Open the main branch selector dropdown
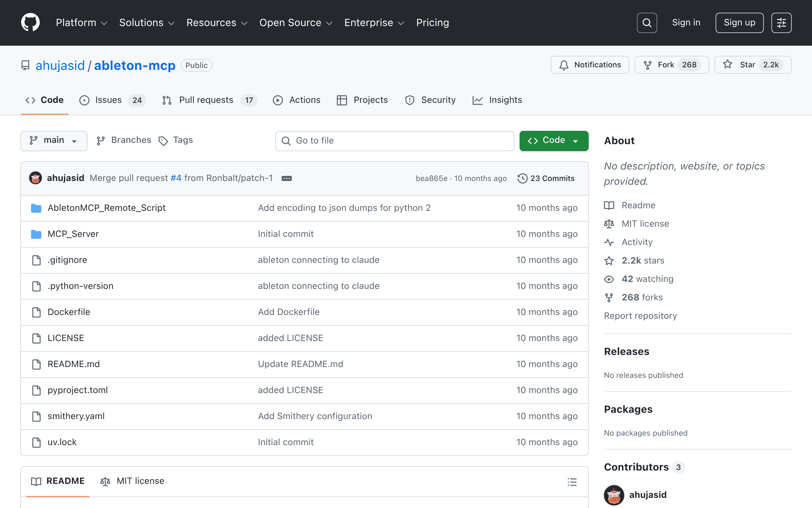This screenshot has width=812, height=508. pyautogui.click(x=54, y=141)
